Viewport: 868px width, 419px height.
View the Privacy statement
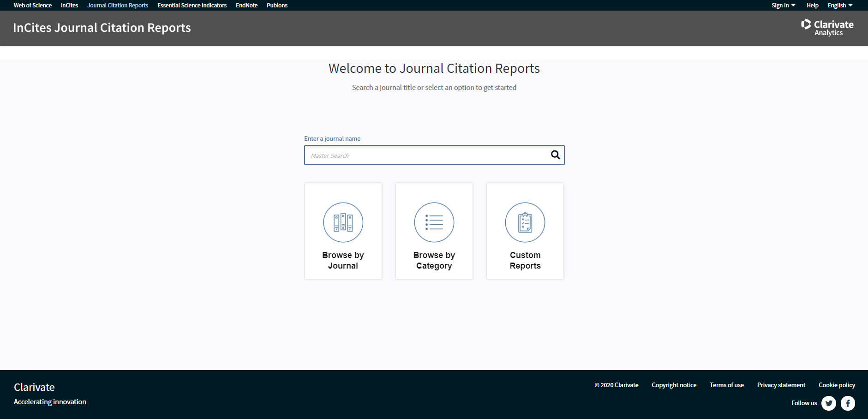click(x=781, y=385)
